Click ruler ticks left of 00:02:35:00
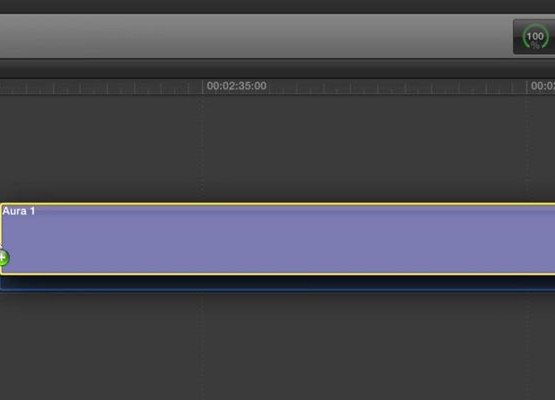The height and width of the screenshot is (400, 555). [101, 88]
